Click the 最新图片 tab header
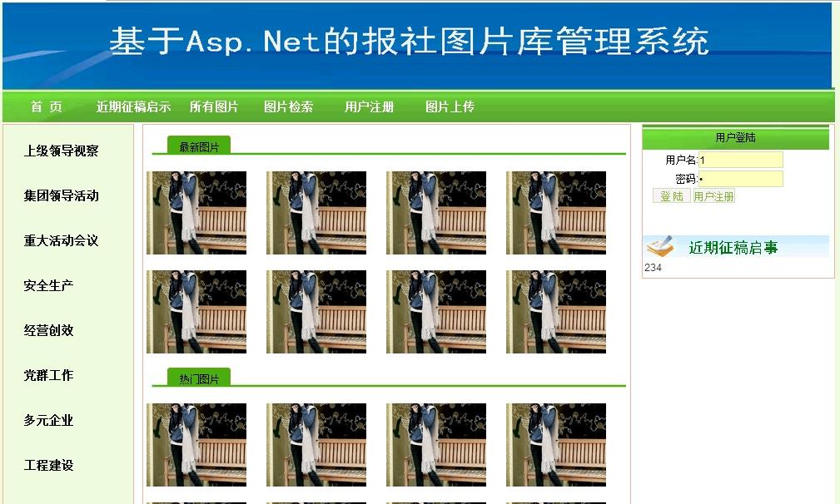The width and height of the screenshot is (840, 504). [x=199, y=146]
